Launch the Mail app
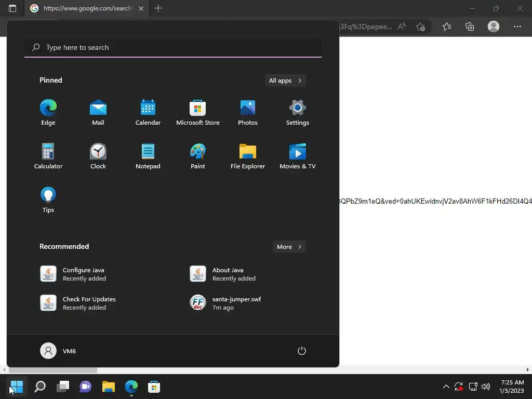Screen dimensions: 532x399 [98, 113]
